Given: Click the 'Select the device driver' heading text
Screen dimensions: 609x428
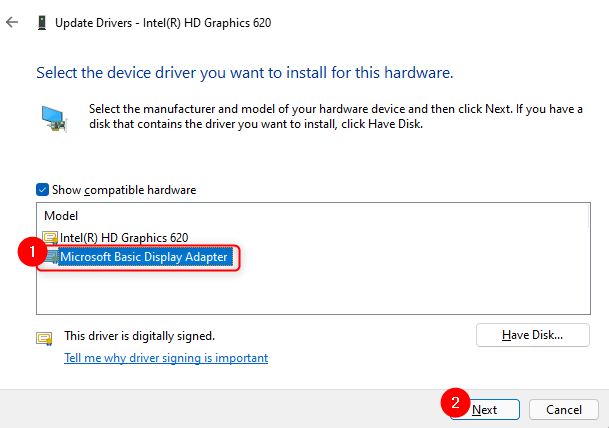Looking at the screenshot, I should coord(244,73).
